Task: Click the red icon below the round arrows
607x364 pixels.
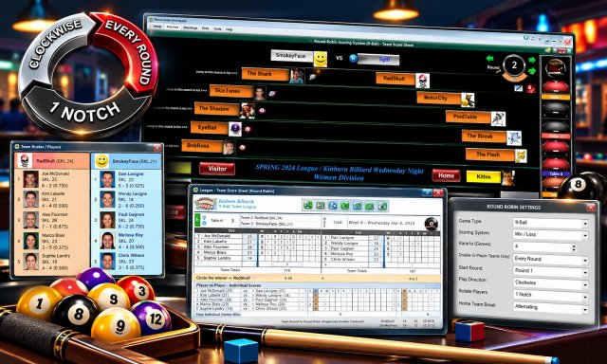Action: point(531,88)
